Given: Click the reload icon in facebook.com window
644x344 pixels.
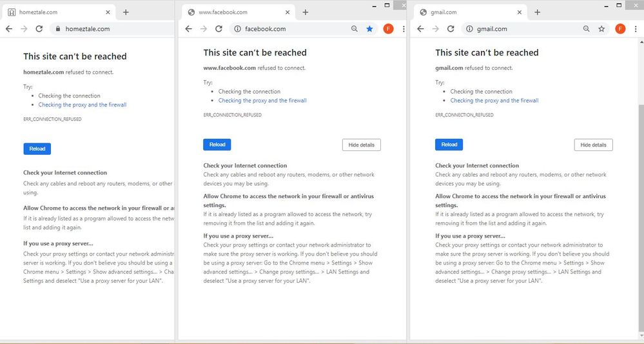Looking at the screenshot, I should tap(219, 29).
